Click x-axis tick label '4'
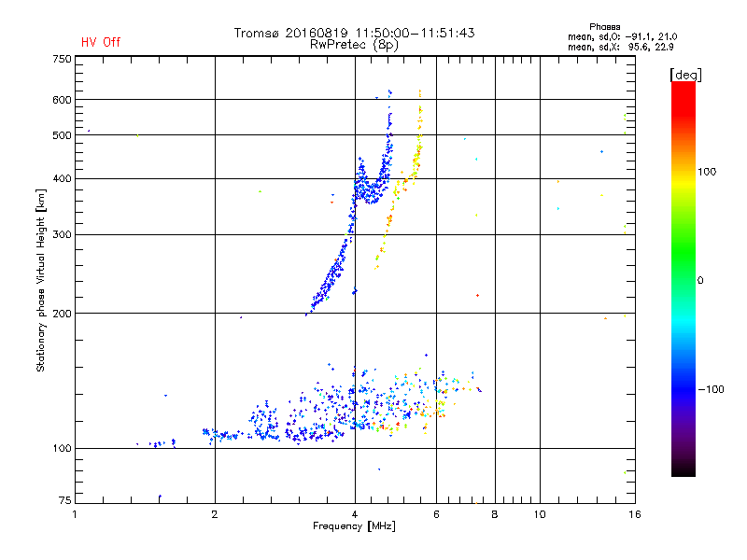The width and height of the screenshot is (747, 560). click(x=355, y=514)
